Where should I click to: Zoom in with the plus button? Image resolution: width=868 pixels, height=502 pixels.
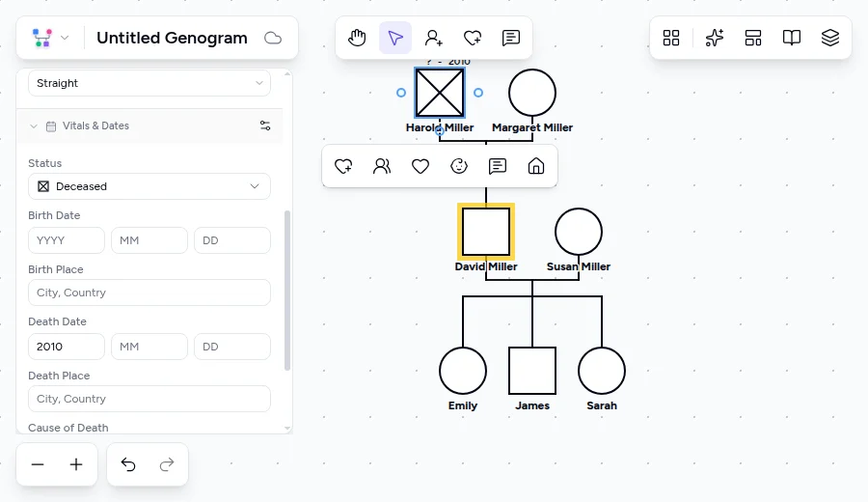point(76,464)
